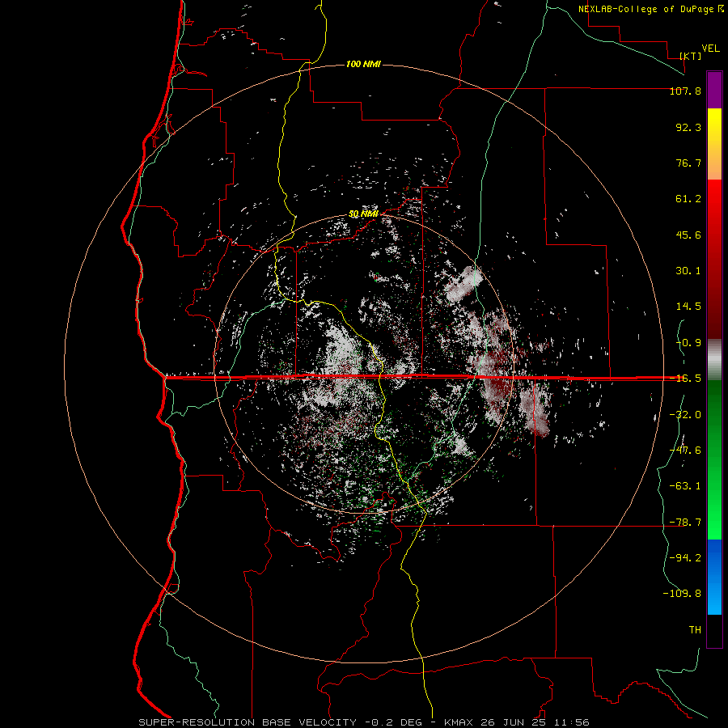Click the VEL legend title
This screenshot has width=728, height=728.
coord(710,49)
